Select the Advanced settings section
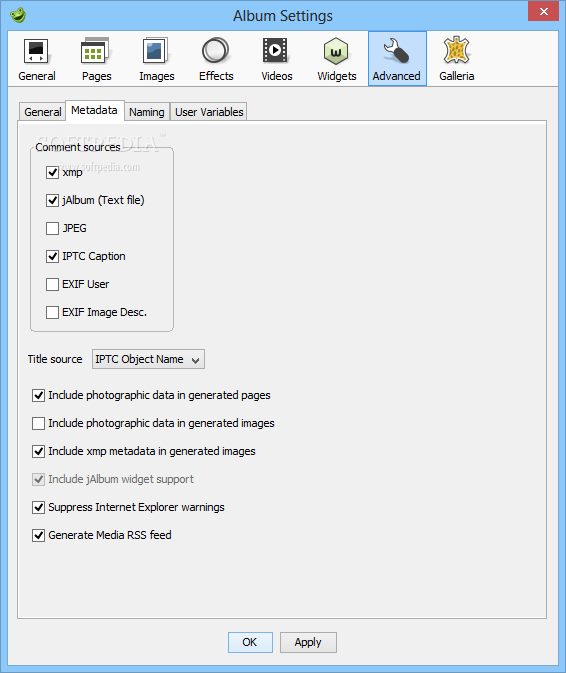566x673 pixels. point(397,59)
